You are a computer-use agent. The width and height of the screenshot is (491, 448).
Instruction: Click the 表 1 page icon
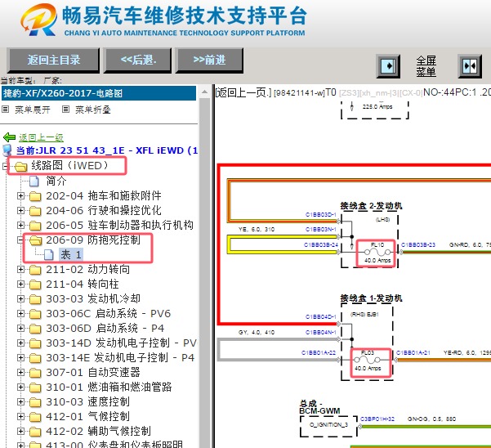(49, 255)
